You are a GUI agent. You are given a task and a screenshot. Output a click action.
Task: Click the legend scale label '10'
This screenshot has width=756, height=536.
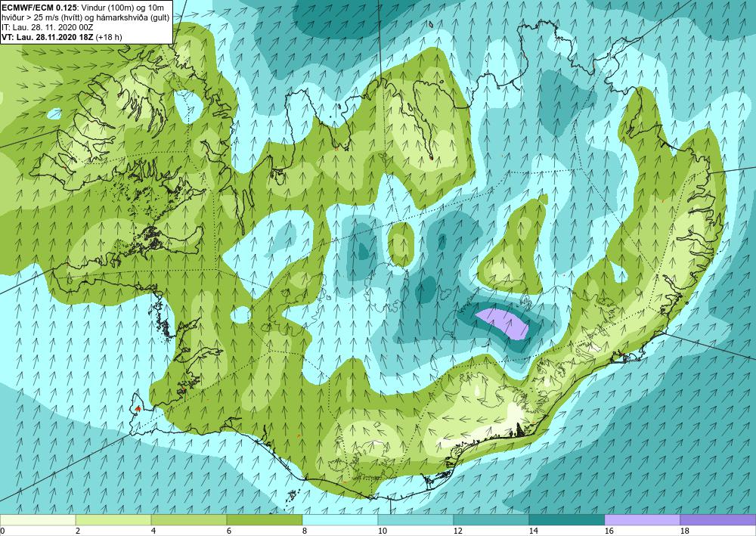click(382, 531)
